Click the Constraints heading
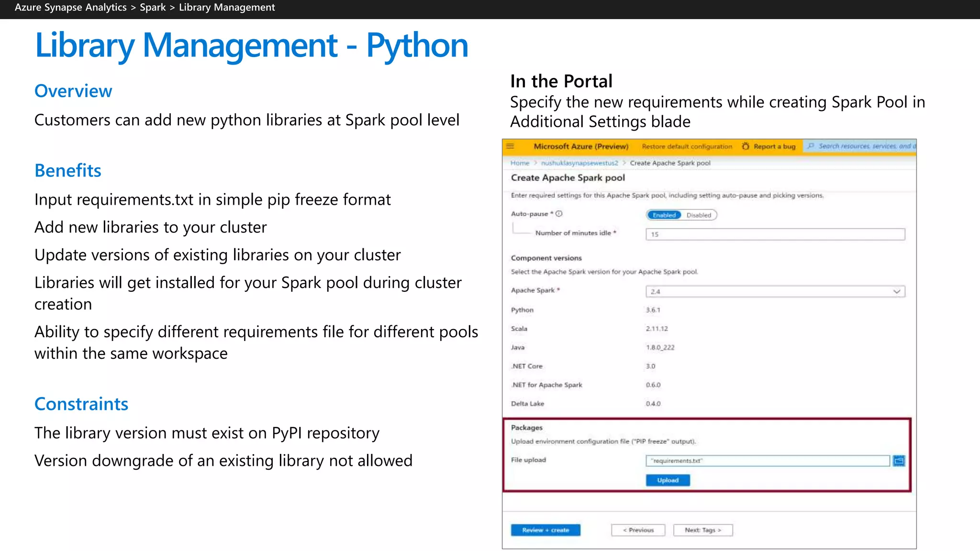 tap(81, 404)
